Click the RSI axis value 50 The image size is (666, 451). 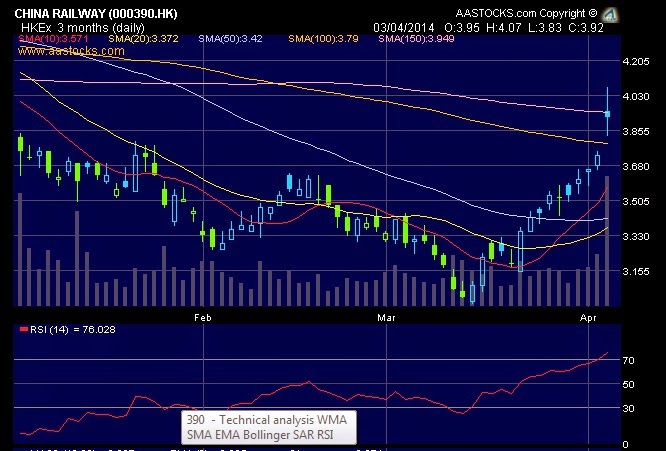tap(629, 385)
